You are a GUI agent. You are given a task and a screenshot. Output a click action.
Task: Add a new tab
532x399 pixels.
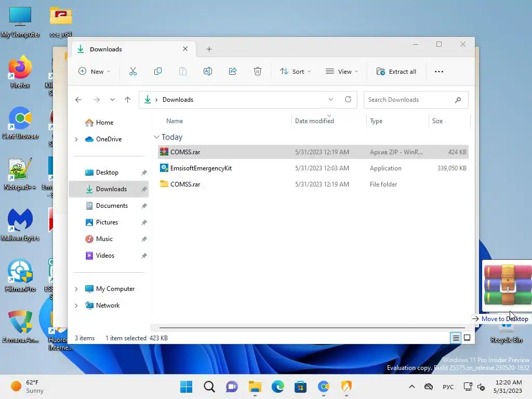coord(209,49)
